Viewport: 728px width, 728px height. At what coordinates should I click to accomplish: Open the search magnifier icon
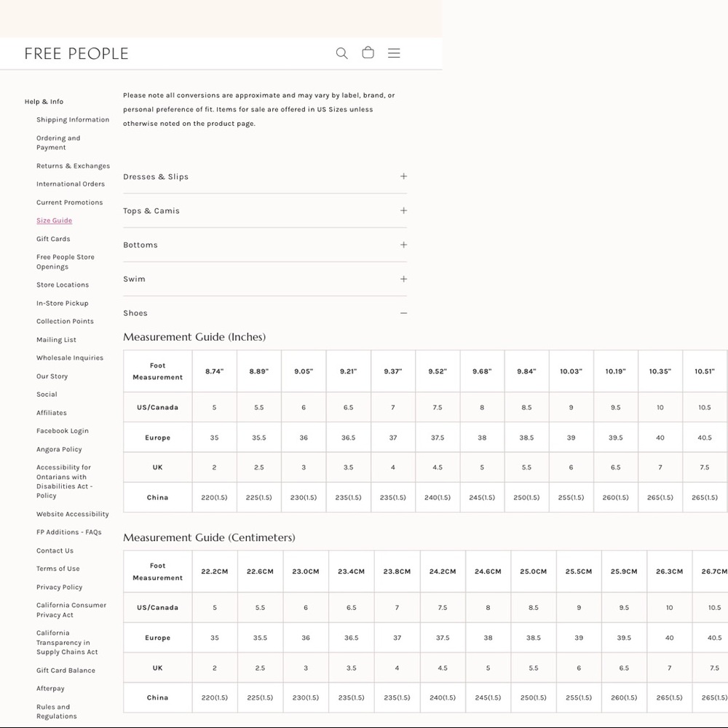coord(341,53)
